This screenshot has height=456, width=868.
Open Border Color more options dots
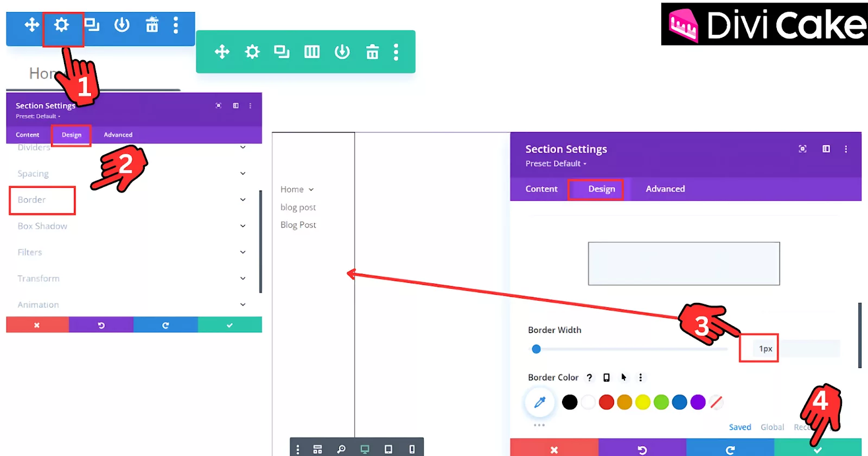pyautogui.click(x=641, y=377)
